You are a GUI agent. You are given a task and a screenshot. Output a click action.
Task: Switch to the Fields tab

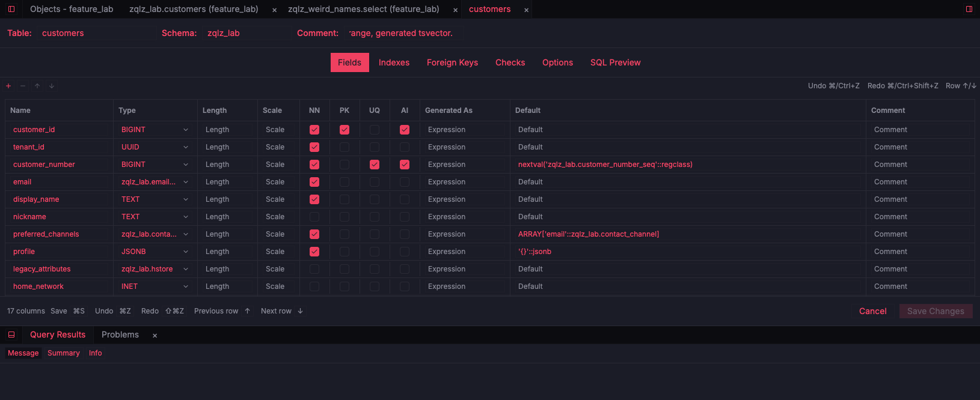[x=349, y=62]
